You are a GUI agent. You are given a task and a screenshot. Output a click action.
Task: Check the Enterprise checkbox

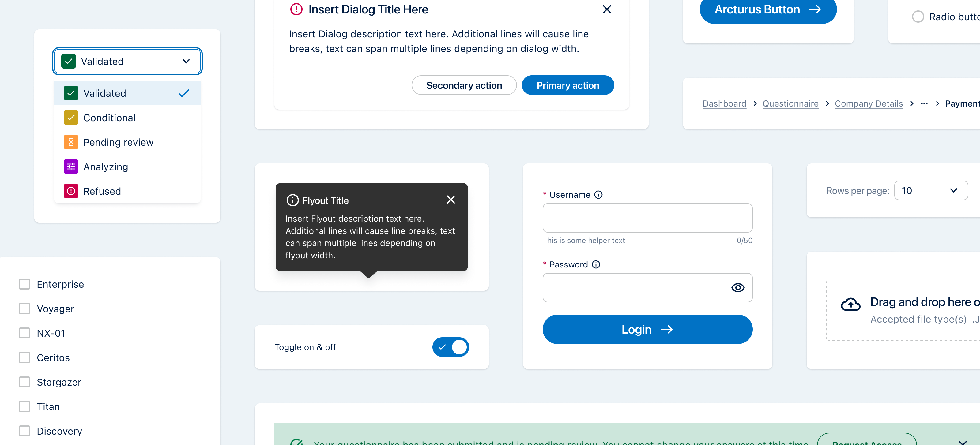(25, 284)
